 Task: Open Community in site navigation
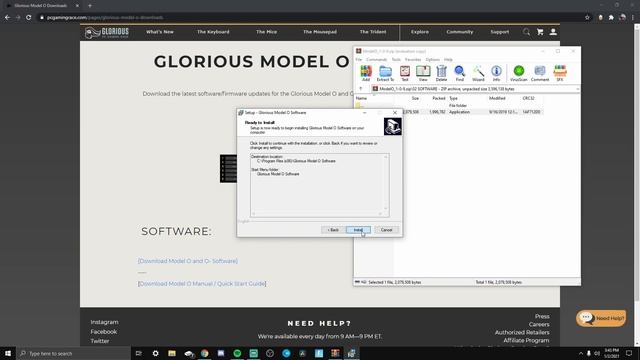tap(460, 32)
